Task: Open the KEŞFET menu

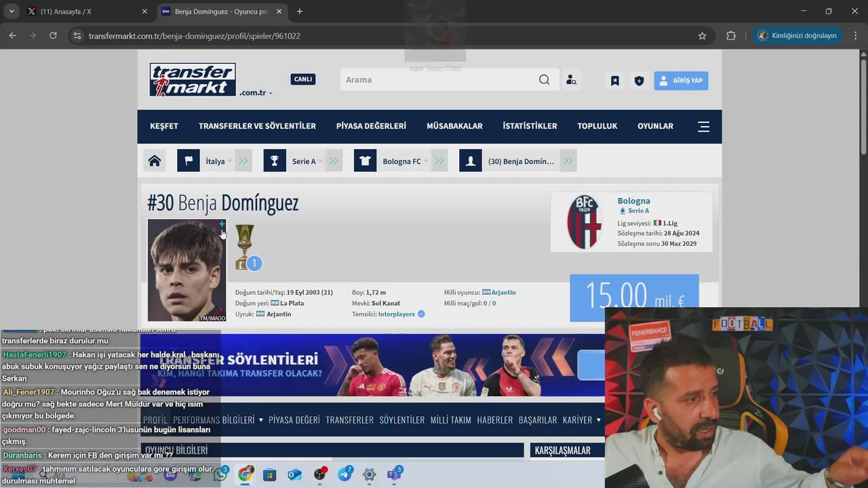Action: click(x=164, y=126)
